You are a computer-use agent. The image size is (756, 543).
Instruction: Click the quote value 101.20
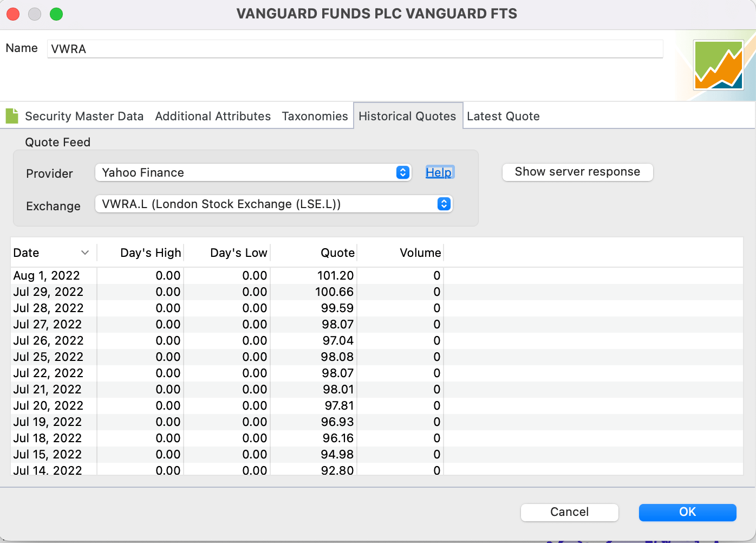click(x=335, y=275)
